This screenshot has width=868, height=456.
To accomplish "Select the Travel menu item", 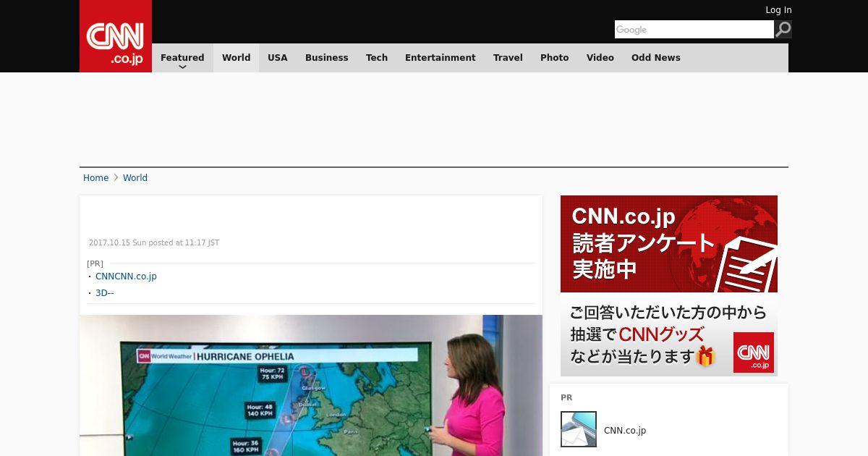I will (508, 58).
